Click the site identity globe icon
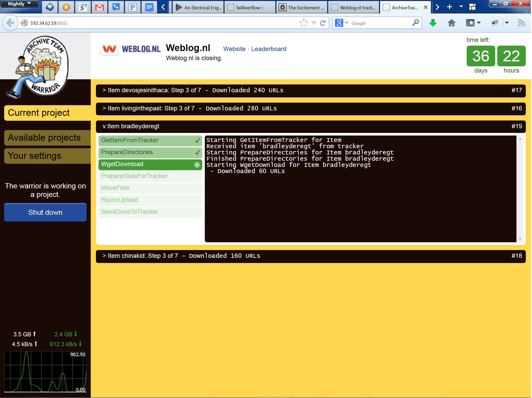The image size is (532, 398). 24,23
